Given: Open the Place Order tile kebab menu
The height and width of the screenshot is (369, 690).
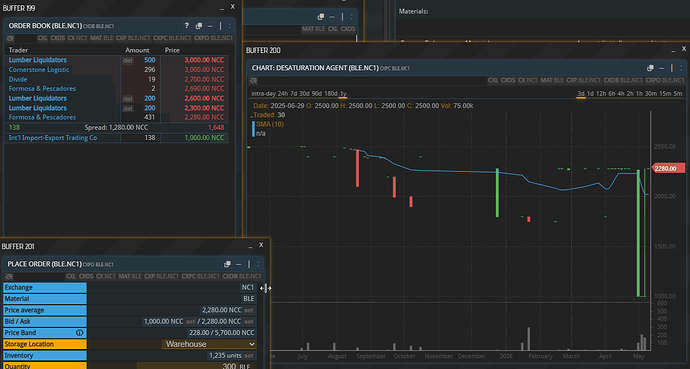Looking at the screenshot, I should [258, 264].
